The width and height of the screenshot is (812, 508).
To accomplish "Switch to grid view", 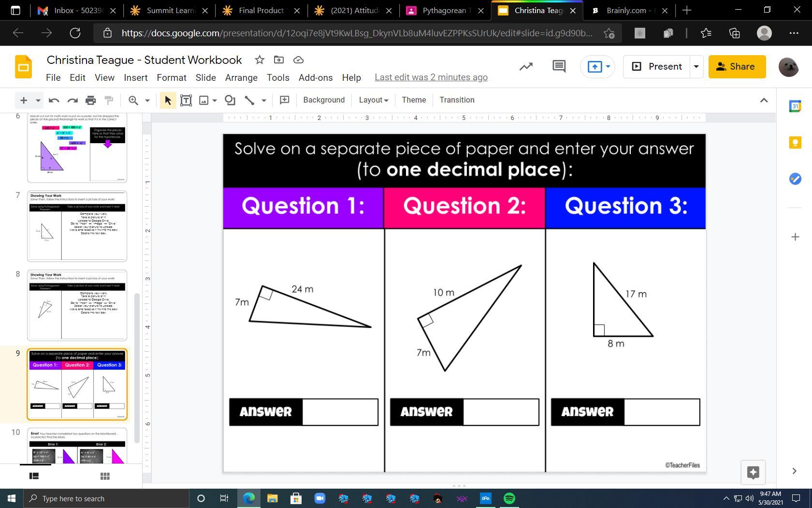I will tap(105, 476).
